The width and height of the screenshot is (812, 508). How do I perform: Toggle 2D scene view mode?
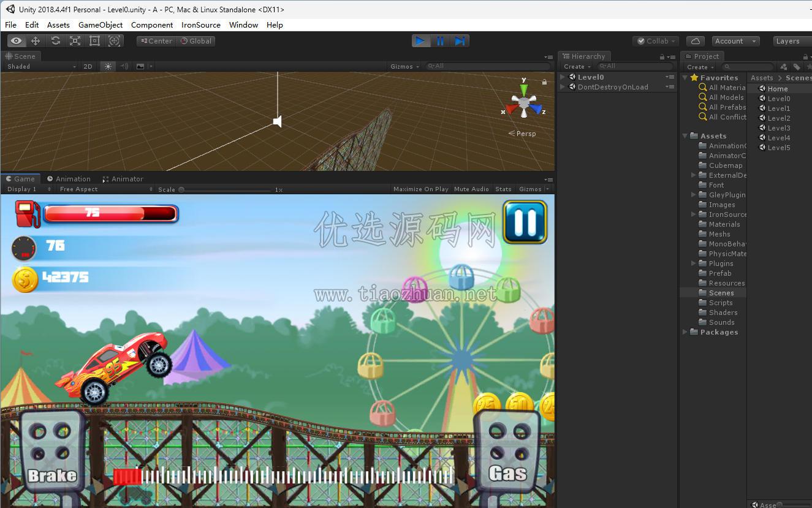pos(88,66)
